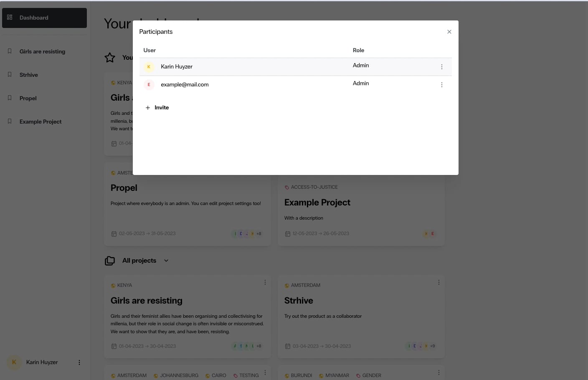
Task: Open Example Project in sidebar
Action: coord(41,122)
